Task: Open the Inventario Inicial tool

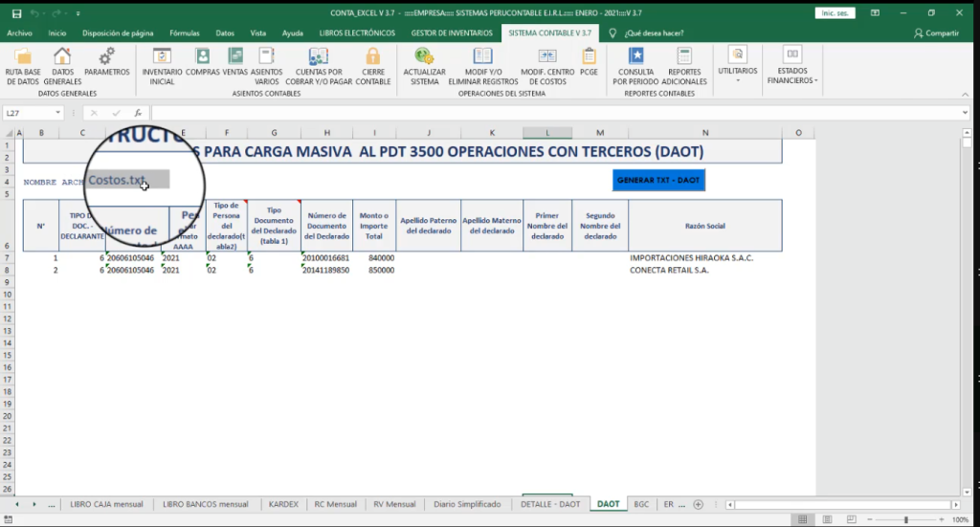Action: 162,66
